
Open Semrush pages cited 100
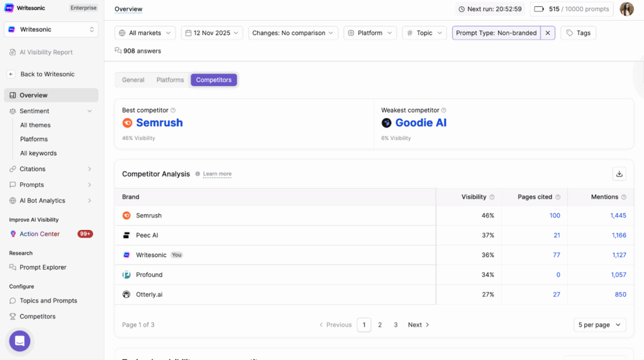(555, 215)
